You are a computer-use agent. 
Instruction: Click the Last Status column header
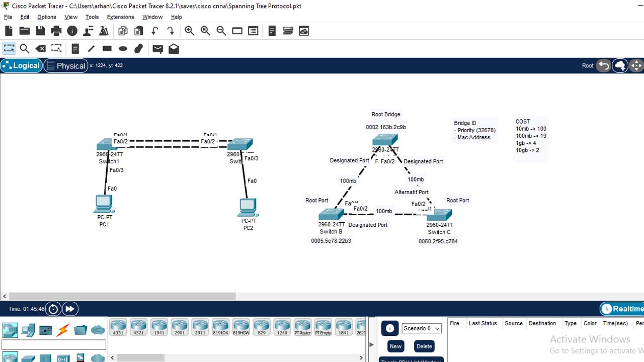point(483,323)
